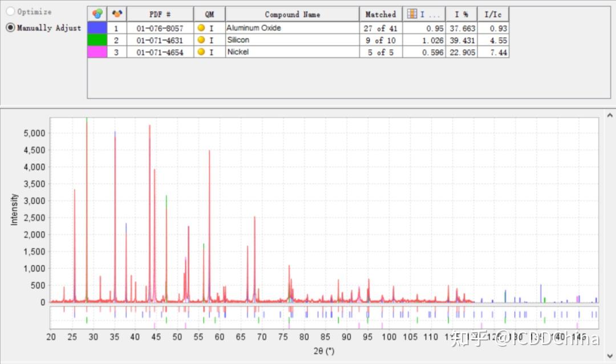Click the I/Ic column header
Viewport: 616px width, 364px height.
(493, 14)
